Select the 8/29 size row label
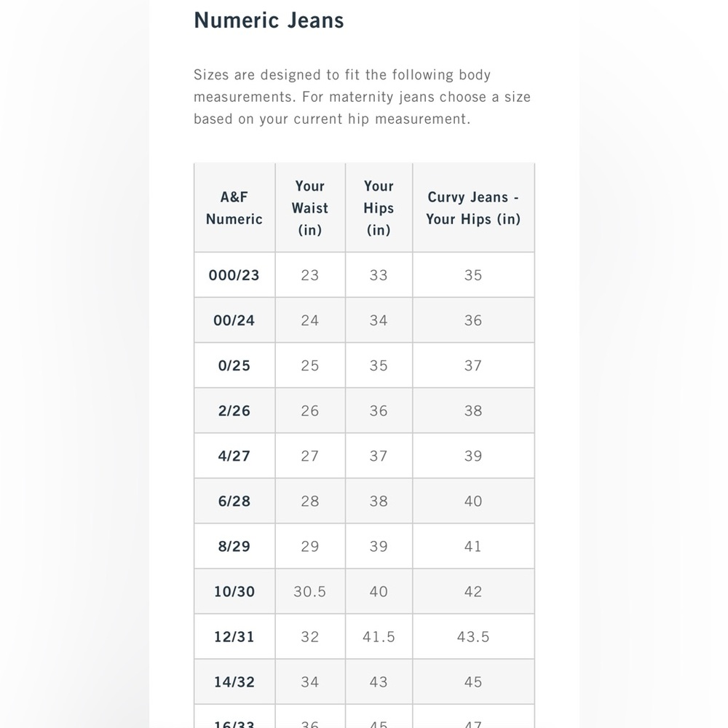This screenshot has width=728, height=728. (234, 546)
